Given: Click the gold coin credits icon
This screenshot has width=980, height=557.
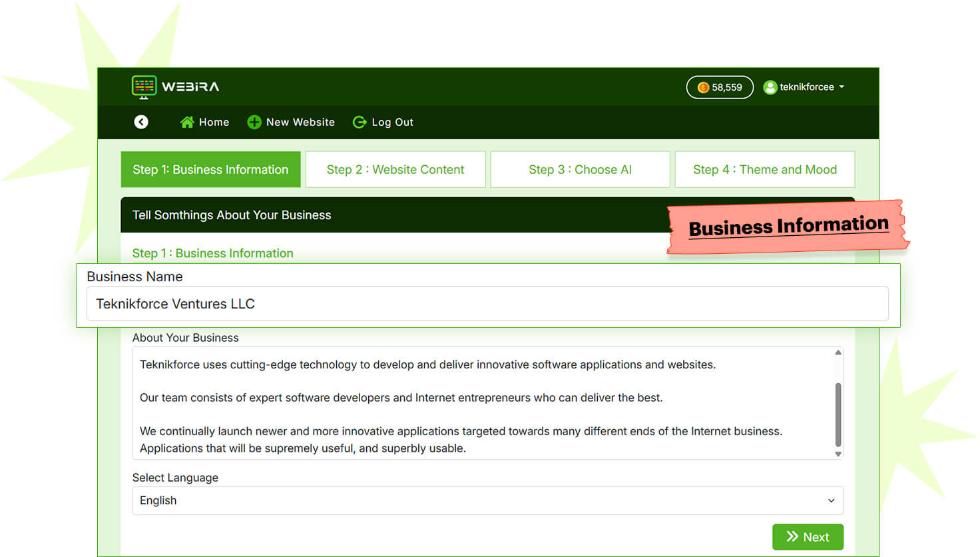Looking at the screenshot, I should (x=703, y=87).
